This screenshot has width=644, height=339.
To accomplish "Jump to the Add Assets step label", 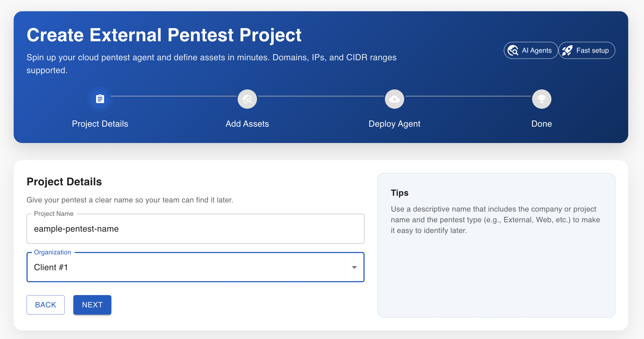I will [x=247, y=124].
